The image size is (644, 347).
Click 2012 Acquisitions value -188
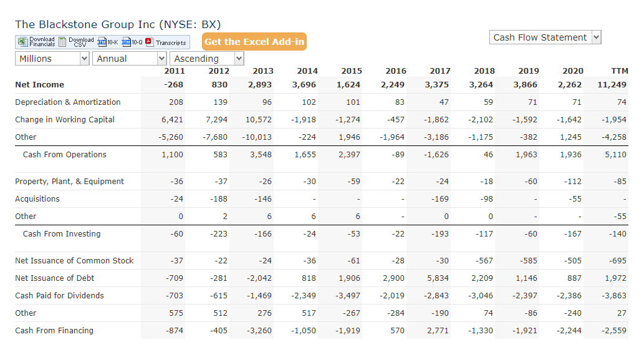218,199
